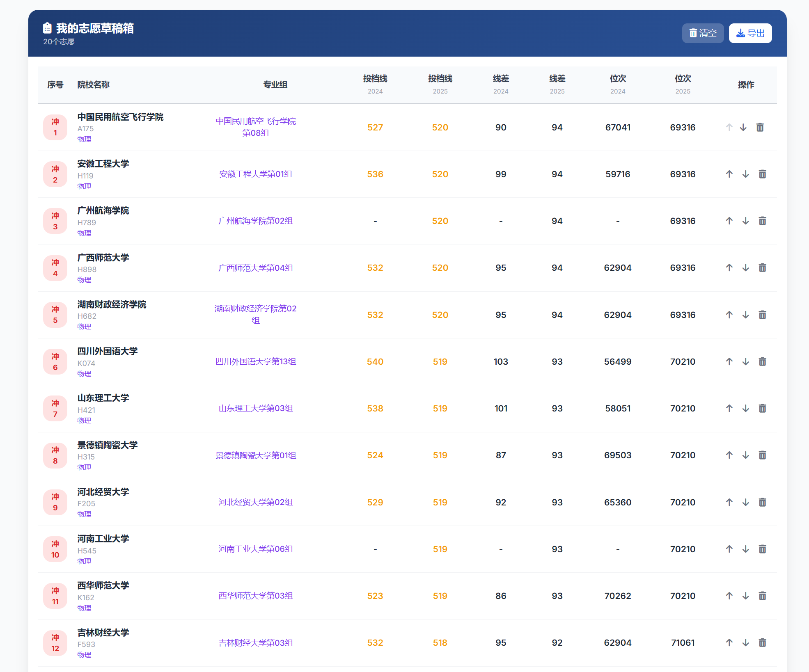The height and width of the screenshot is (672, 809).
Task: Move 广州航海学院 up in the list
Action: coord(729,221)
